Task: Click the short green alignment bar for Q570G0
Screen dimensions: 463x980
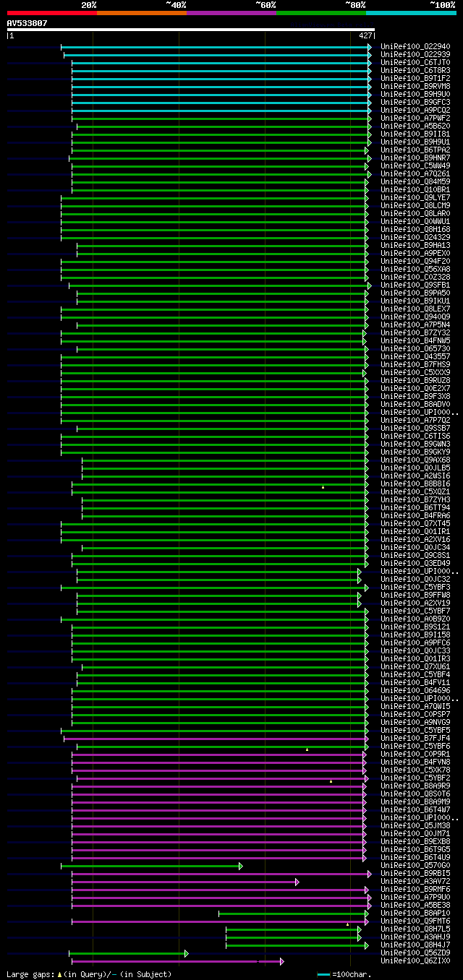Action: pos(151,865)
